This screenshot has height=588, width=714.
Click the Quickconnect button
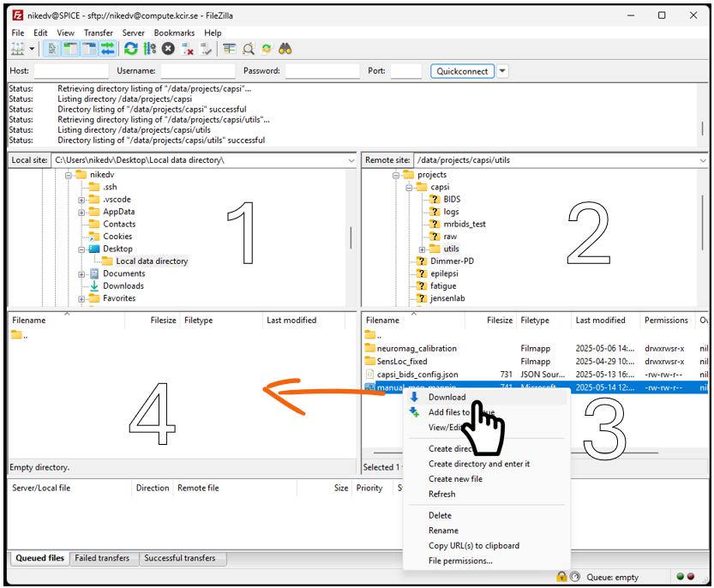462,71
